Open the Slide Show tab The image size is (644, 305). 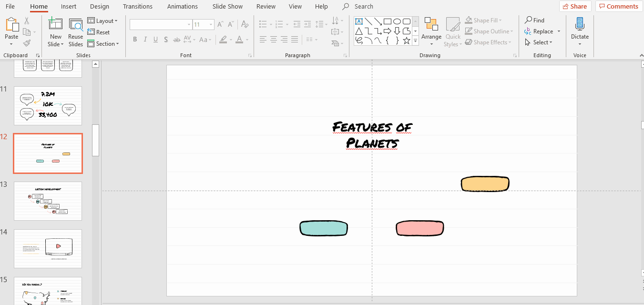227,7
